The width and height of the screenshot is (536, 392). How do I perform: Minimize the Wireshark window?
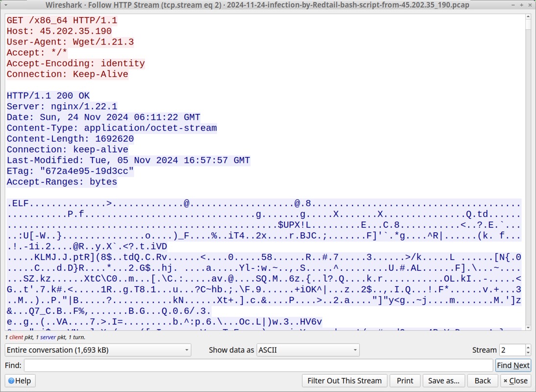513,5
